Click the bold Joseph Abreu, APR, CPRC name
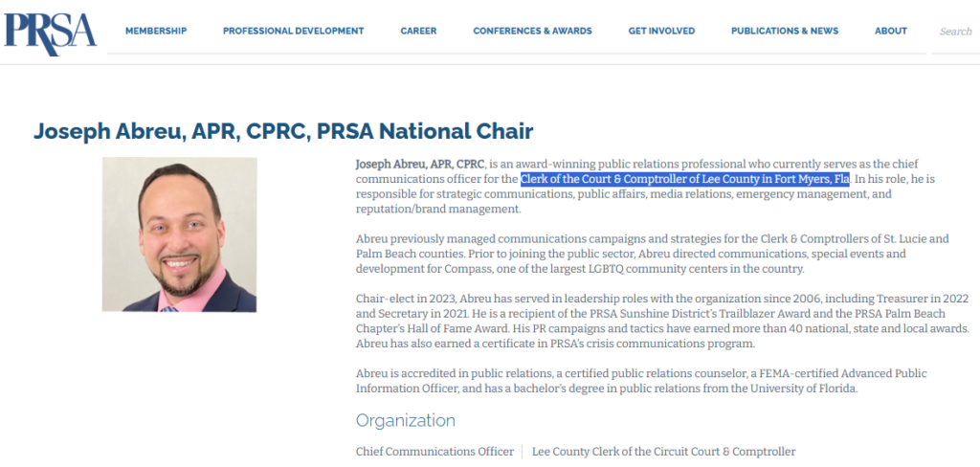The width and height of the screenshot is (980, 467). (420, 165)
